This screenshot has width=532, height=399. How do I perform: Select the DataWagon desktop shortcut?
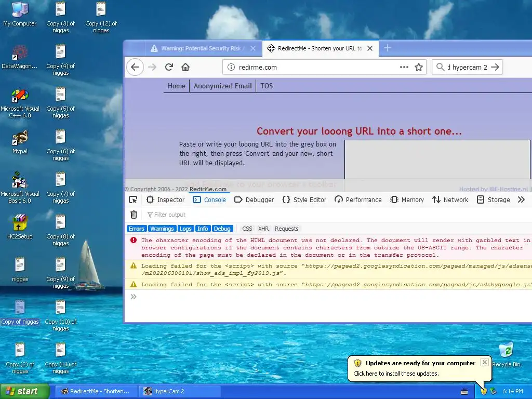(20, 57)
